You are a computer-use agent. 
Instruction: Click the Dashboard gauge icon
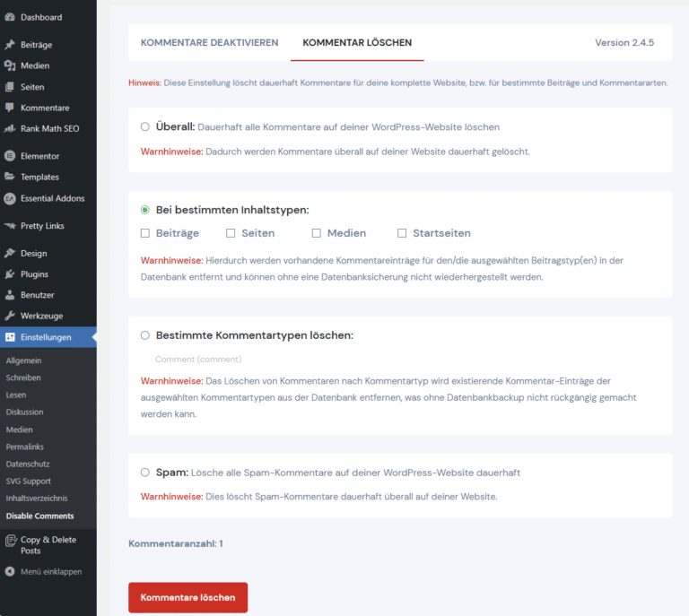point(10,17)
